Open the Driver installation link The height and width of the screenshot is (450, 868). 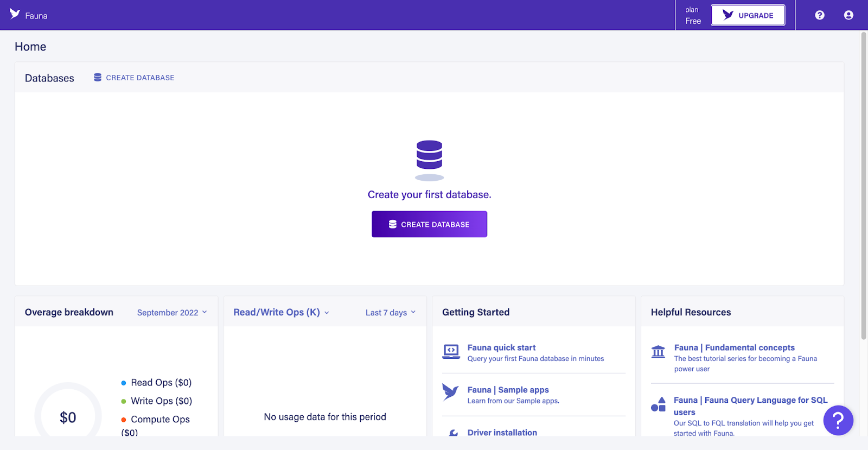(x=502, y=432)
